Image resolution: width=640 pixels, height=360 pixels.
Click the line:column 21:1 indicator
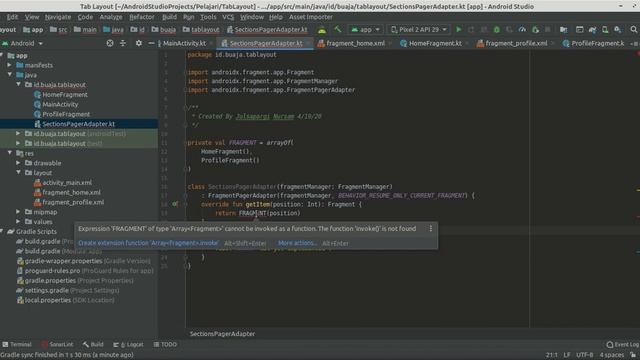(551, 355)
